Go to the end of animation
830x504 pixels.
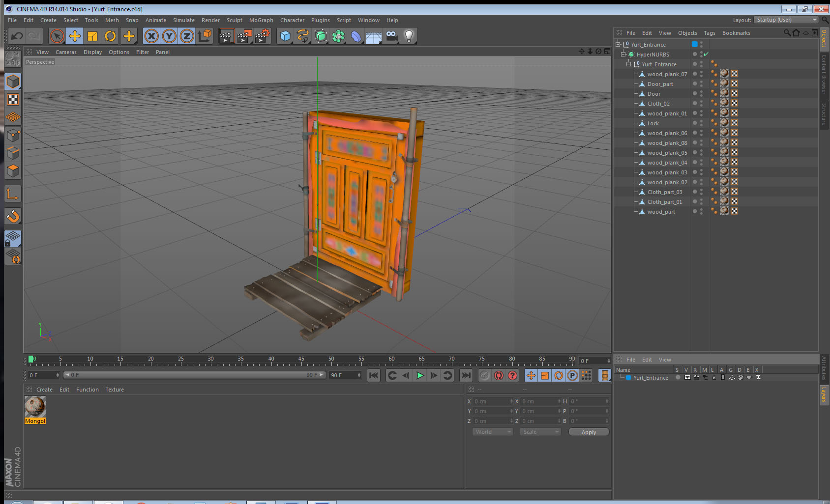(x=466, y=375)
